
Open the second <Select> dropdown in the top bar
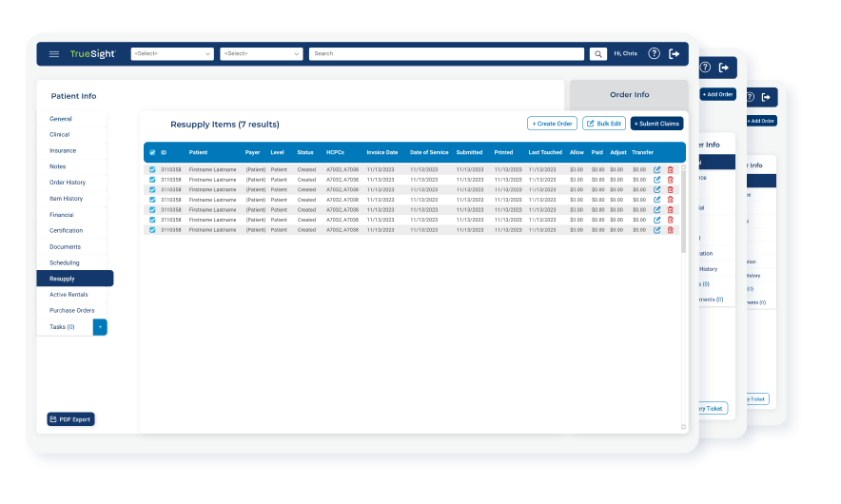click(262, 53)
